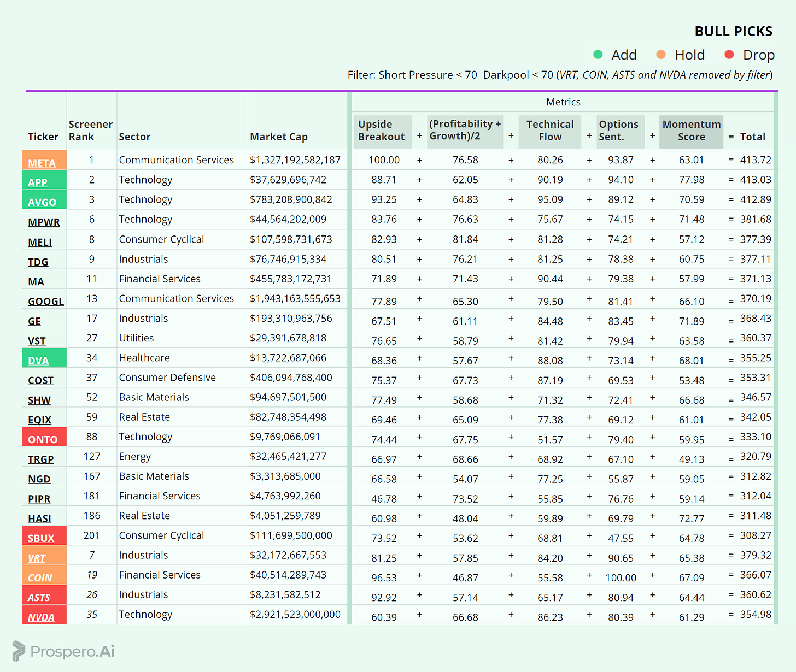Click GOOGL market cap $1,943,163,555,653

coord(295,298)
